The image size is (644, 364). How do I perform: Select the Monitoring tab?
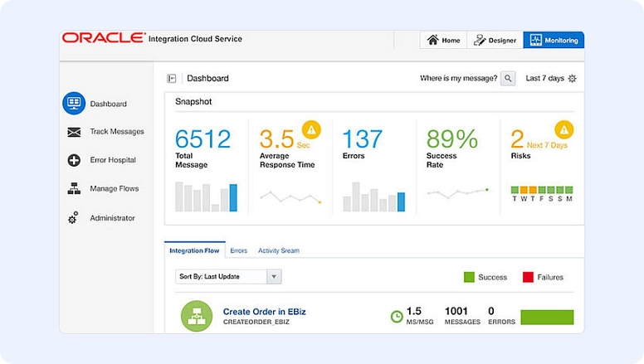click(554, 41)
